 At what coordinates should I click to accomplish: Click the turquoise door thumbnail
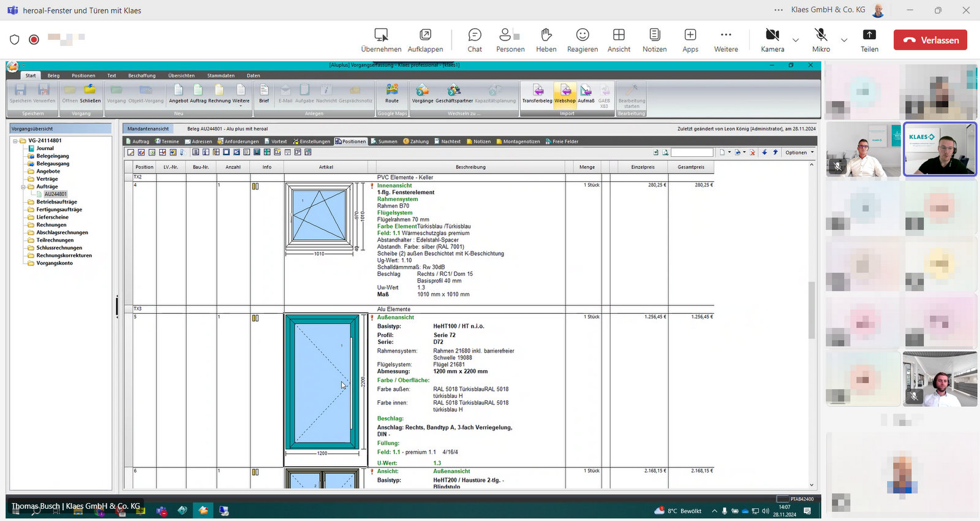click(322, 382)
